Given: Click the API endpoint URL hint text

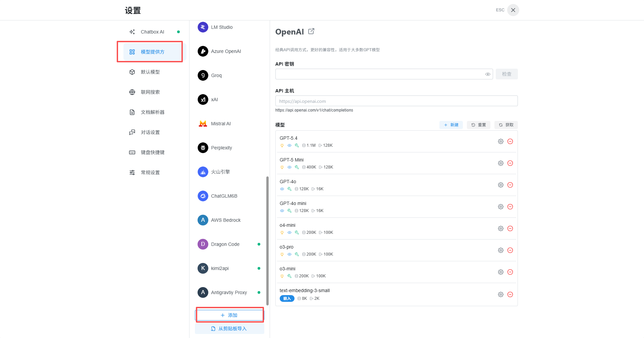Looking at the screenshot, I should [314, 110].
